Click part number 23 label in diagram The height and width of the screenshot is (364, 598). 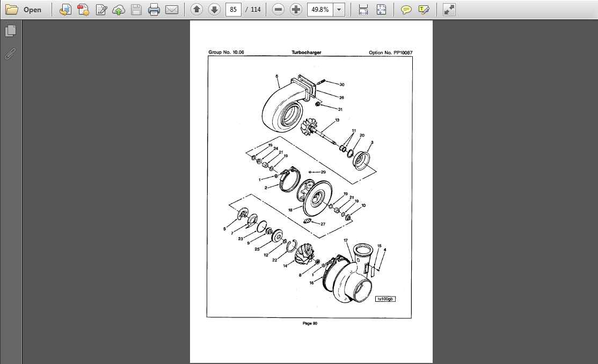coord(240,239)
